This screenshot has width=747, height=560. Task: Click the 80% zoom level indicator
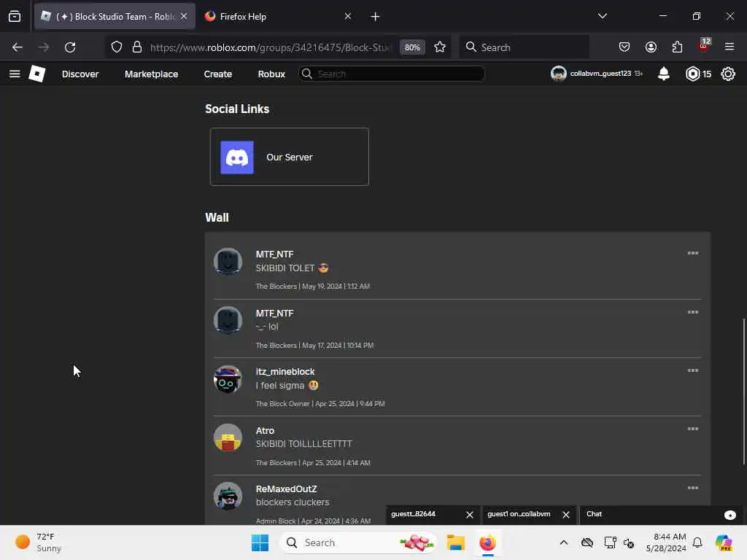point(412,47)
